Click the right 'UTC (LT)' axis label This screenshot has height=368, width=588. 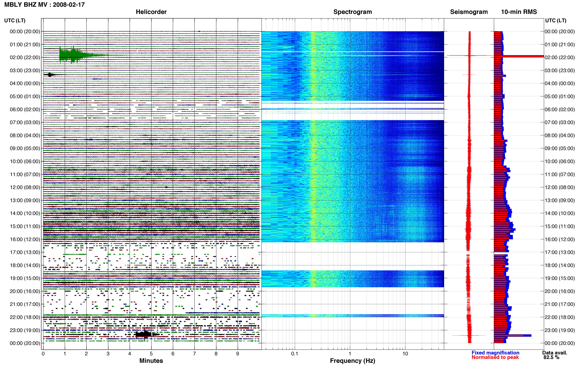pyautogui.click(x=556, y=20)
